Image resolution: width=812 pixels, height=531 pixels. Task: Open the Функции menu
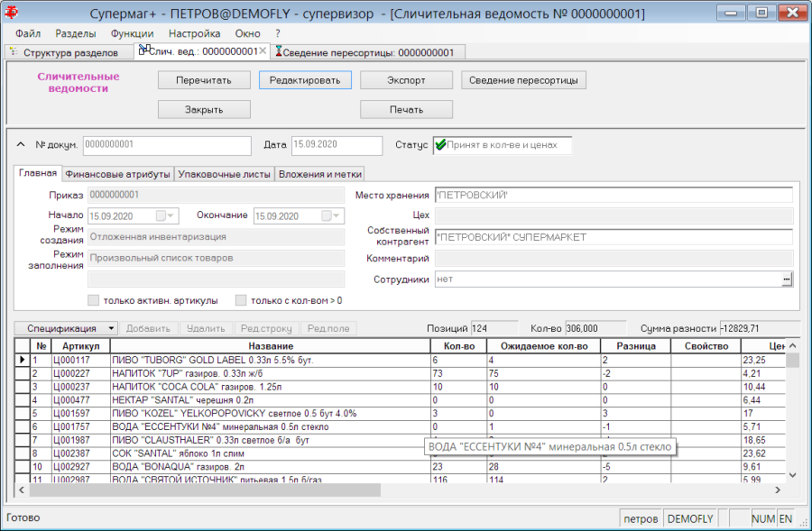click(132, 33)
